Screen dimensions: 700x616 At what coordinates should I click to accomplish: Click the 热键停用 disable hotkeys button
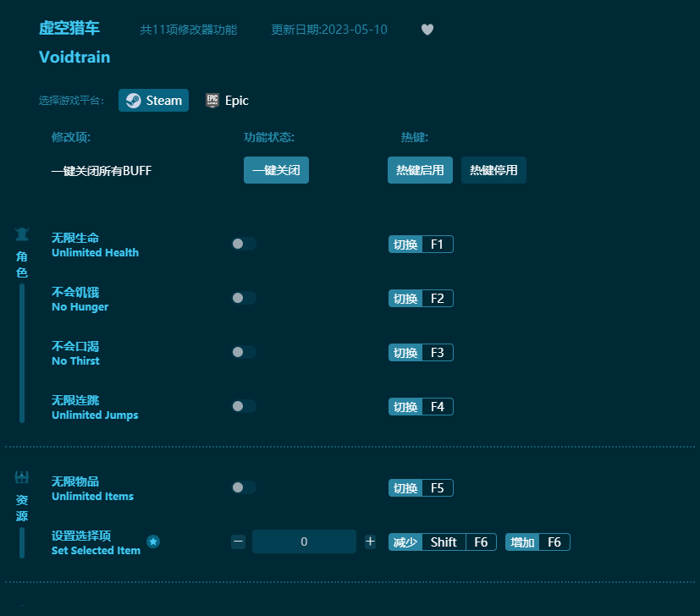[493, 170]
